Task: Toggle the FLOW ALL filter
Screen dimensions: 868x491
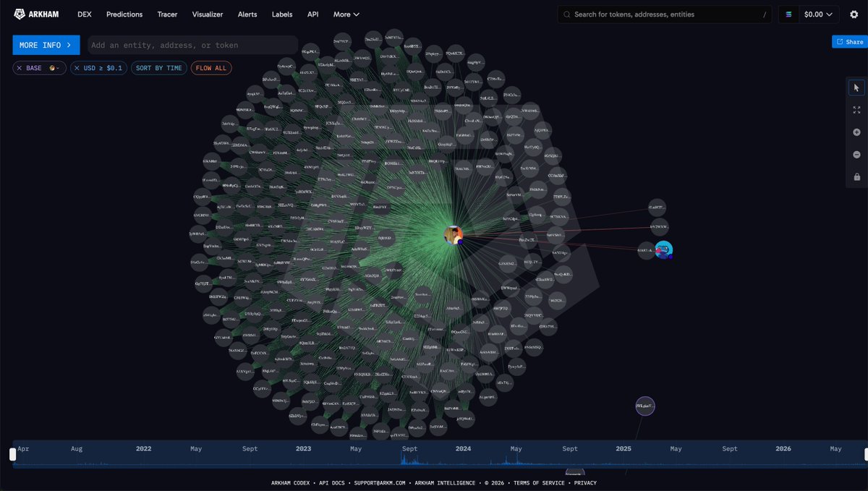Action: (x=211, y=68)
